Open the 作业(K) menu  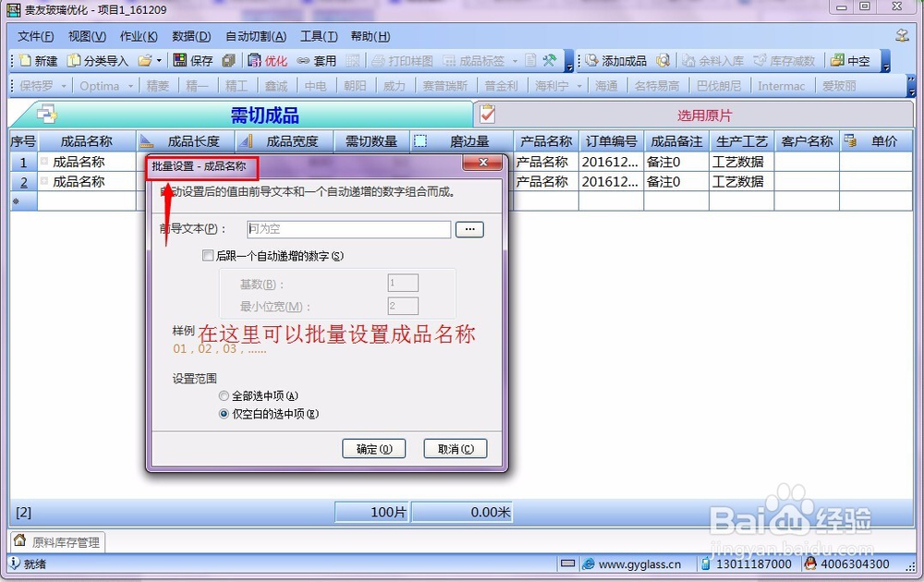point(139,37)
